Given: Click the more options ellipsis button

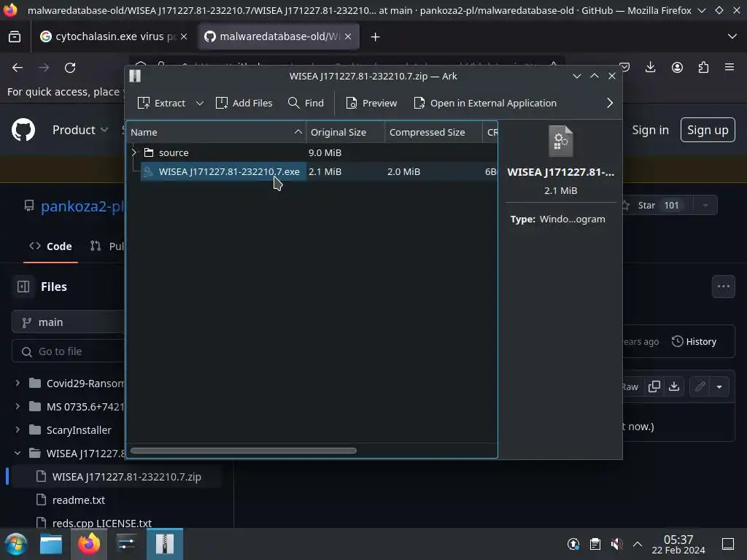Looking at the screenshot, I should (x=723, y=287).
